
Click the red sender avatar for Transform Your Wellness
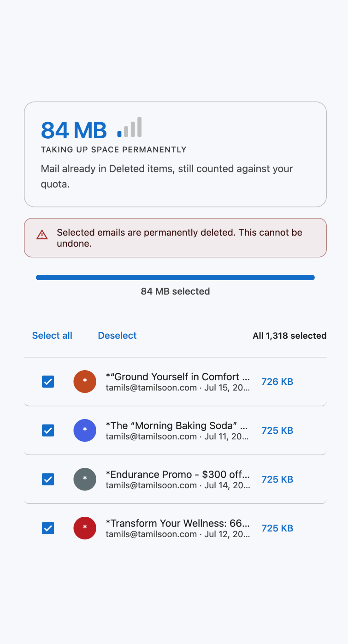pyautogui.click(x=85, y=528)
